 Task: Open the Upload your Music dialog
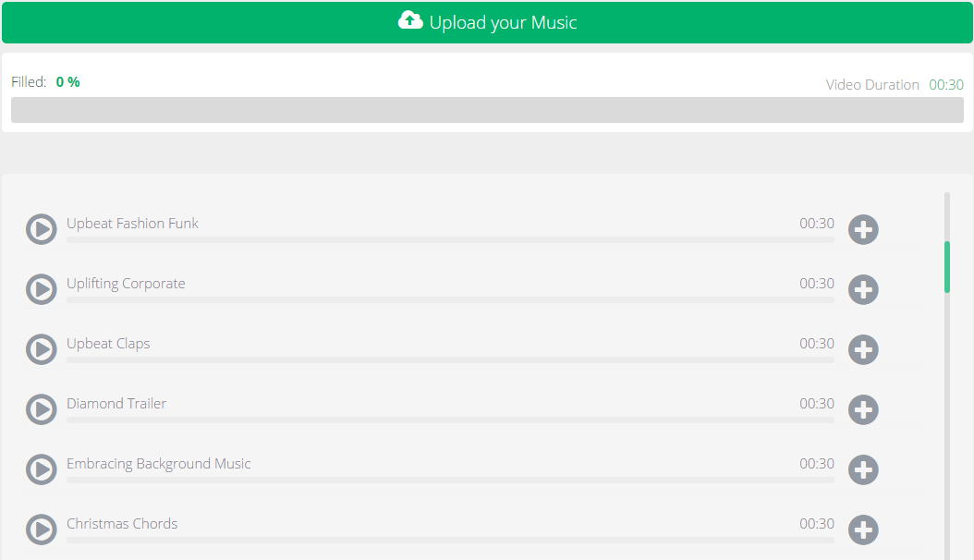click(487, 22)
